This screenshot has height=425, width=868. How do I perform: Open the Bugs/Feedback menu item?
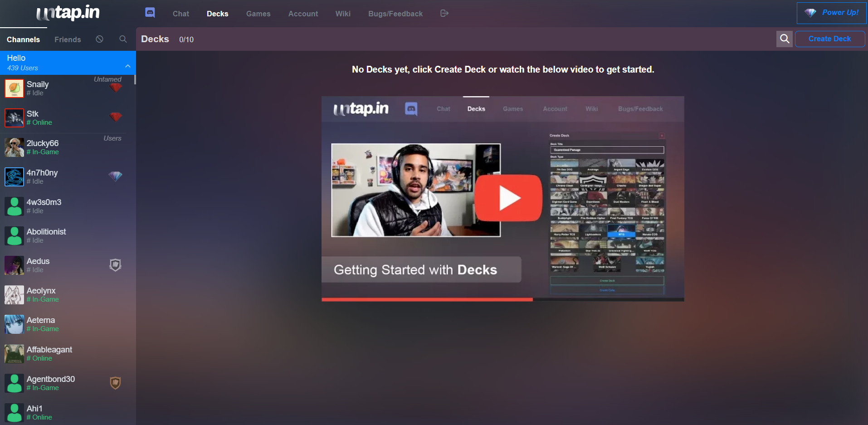[395, 14]
